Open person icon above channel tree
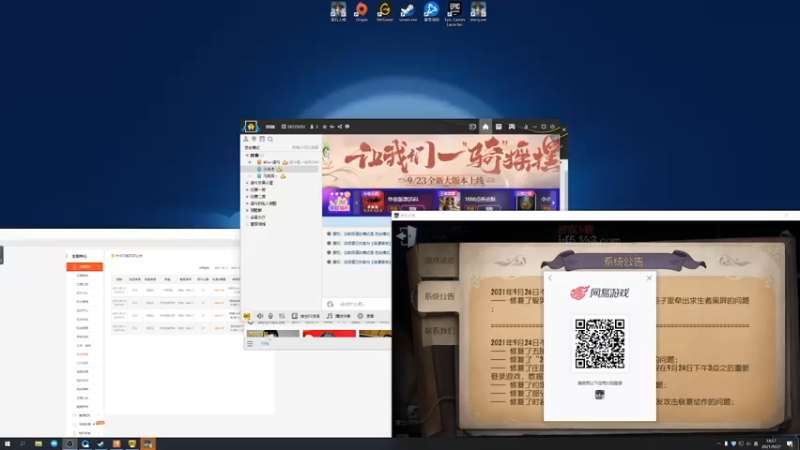Viewport: 800px width, 450px height. click(x=246, y=139)
